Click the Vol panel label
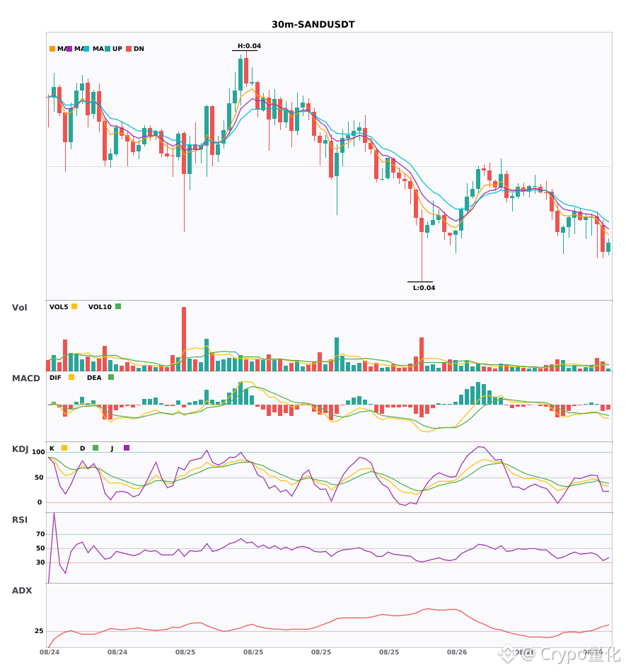 pos(19,307)
